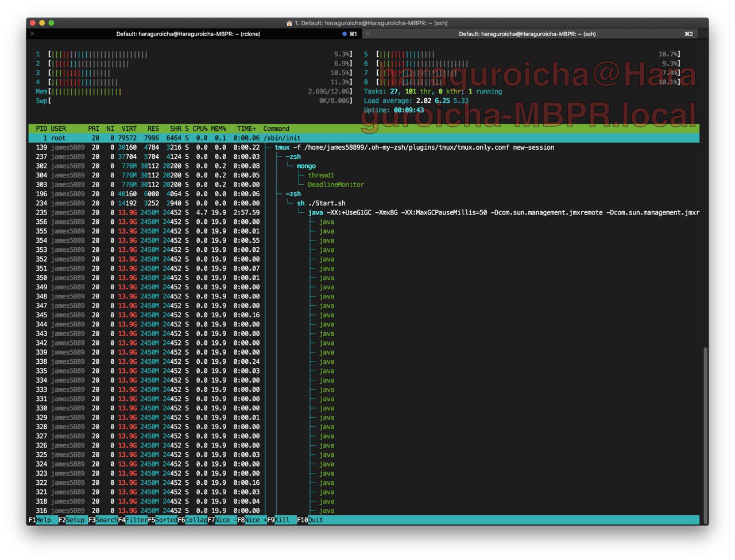Select the sh ./Start.sh process row
The height and width of the screenshot is (560, 735).
point(364,203)
